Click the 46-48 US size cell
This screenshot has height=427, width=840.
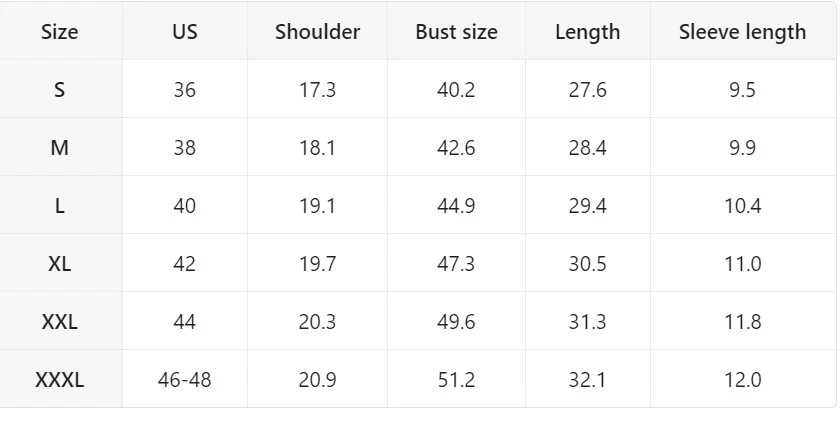[x=185, y=380]
